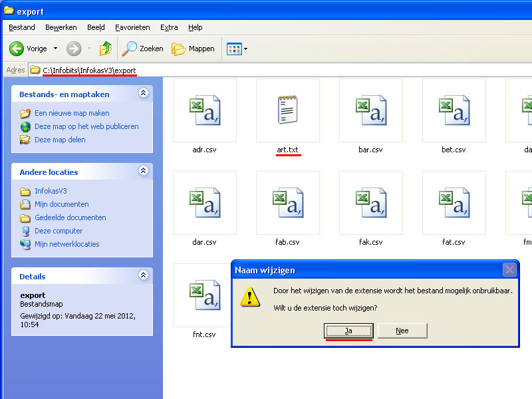Collapse the Bestands- en maptaken panel
532x399 pixels.
point(143,94)
